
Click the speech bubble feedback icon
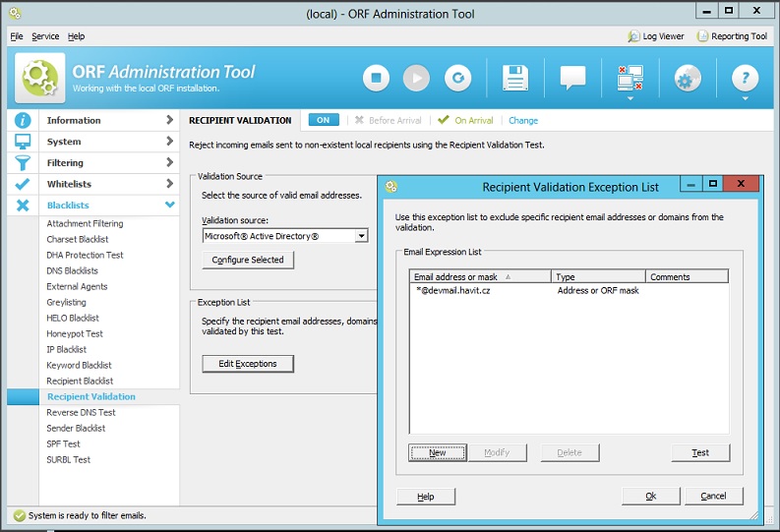[572, 78]
